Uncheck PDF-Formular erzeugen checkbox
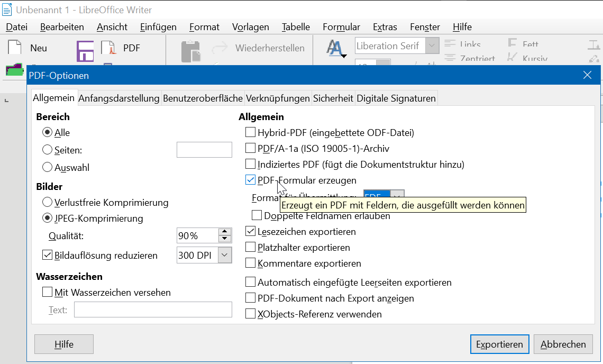603x364 pixels. (250, 180)
